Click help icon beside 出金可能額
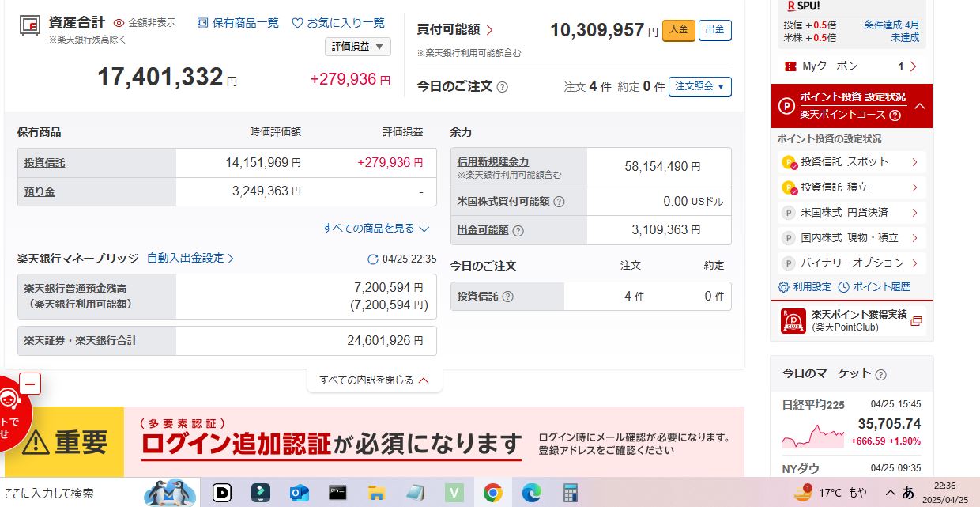Viewport: 980px width, 507px height. click(518, 231)
